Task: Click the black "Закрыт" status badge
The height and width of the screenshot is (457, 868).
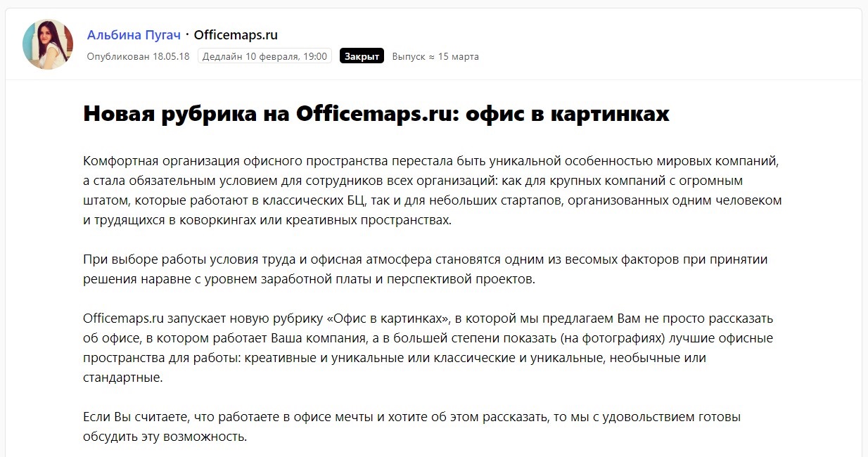Action: tap(362, 56)
